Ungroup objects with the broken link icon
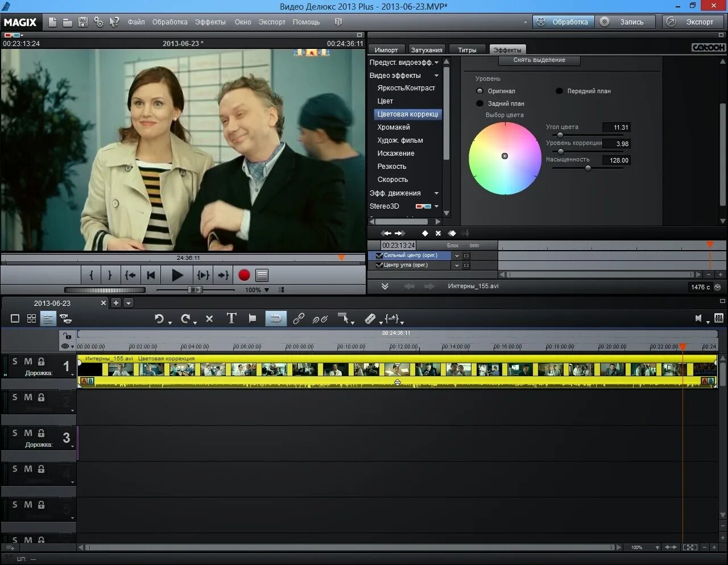The height and width of the screenshot is (565, 728). pos(320,319)
